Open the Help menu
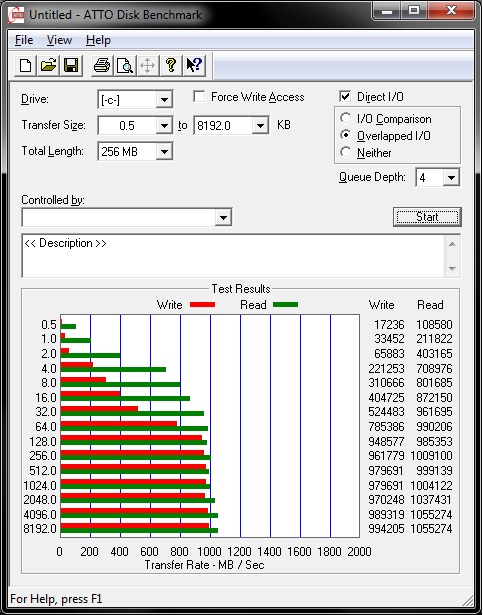The height and width of the screenshot is (615, 483). pos(98,40)
